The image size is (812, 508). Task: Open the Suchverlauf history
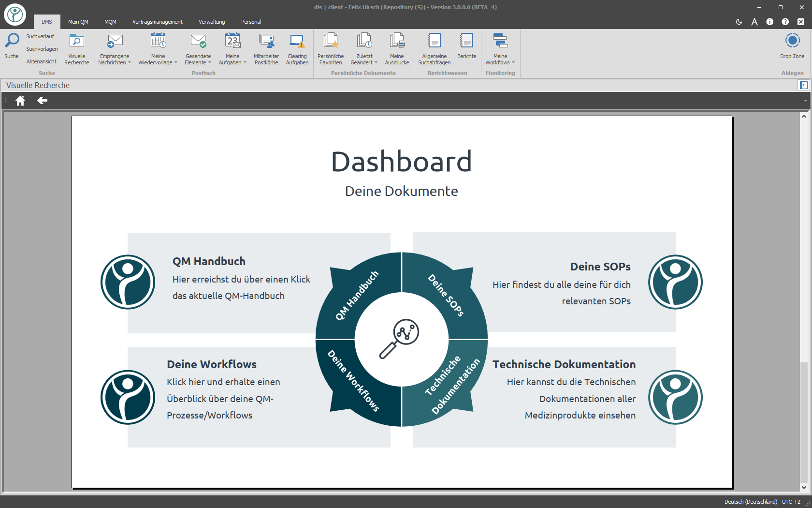point(40,36)
